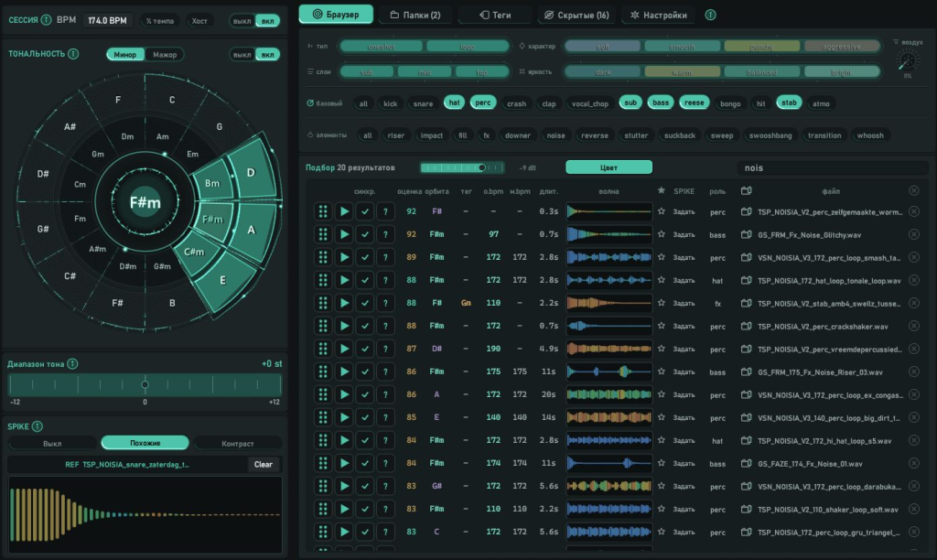This screenshot has width=937, height=560.
Task: Click drag handle of first result row
Action: click(x=323, y=211)
